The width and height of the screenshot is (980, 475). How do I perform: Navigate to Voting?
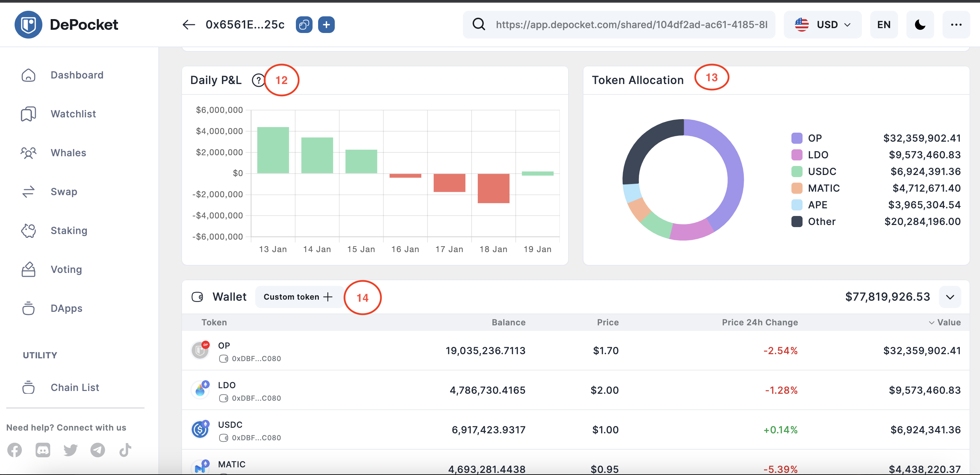point(67,269)
